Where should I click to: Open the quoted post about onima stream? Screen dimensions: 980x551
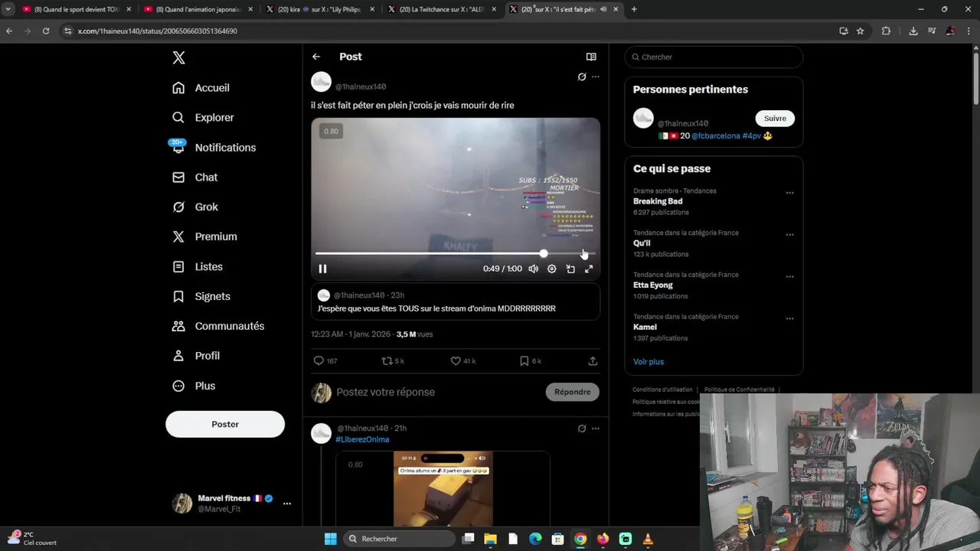(x=456, y=302)
